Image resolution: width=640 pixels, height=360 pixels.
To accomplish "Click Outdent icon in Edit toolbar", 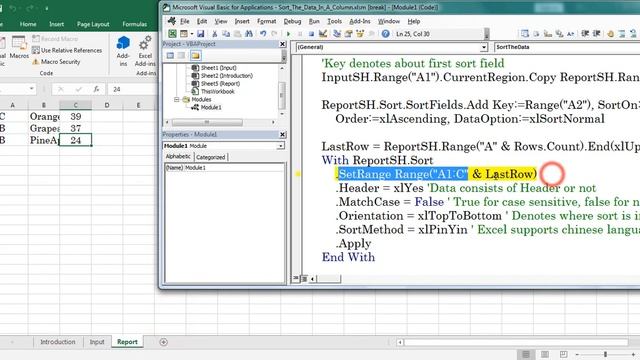I will 596,34.
